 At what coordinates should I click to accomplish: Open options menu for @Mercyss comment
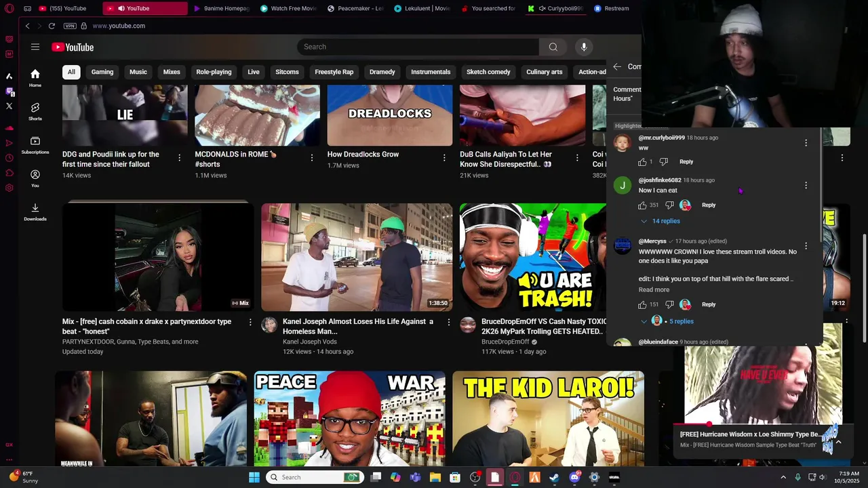pos(806,246)
